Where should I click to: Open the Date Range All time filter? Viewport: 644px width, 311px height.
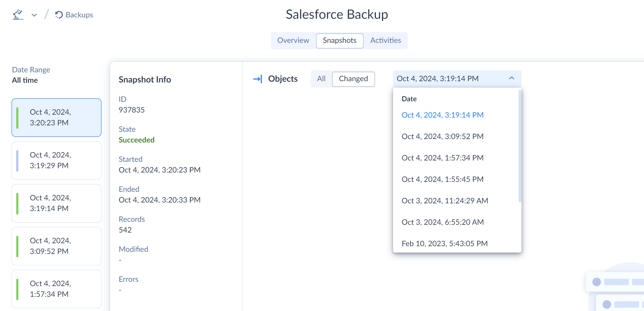pyautogui.click(x=31, y=75)
